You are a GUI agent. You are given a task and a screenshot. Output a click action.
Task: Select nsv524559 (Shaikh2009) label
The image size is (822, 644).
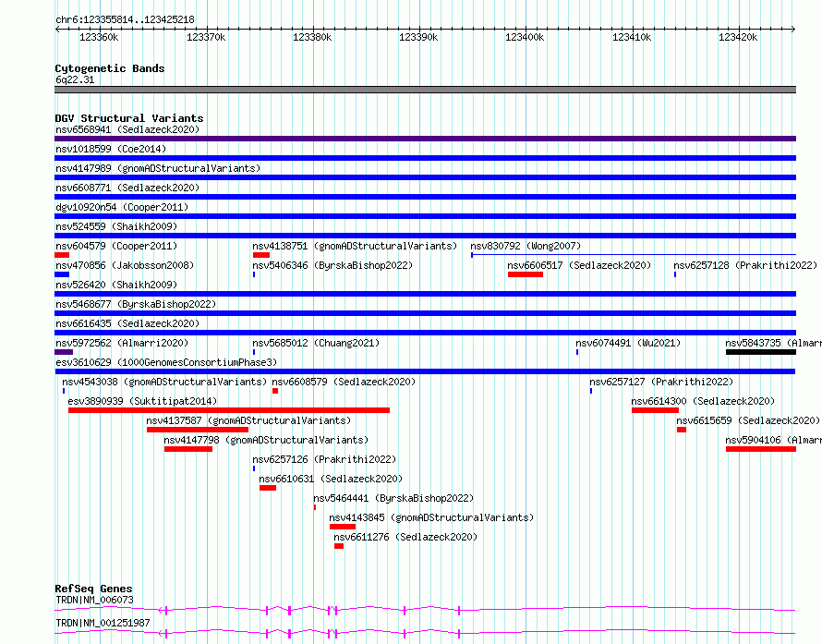[x=116, y=226]
